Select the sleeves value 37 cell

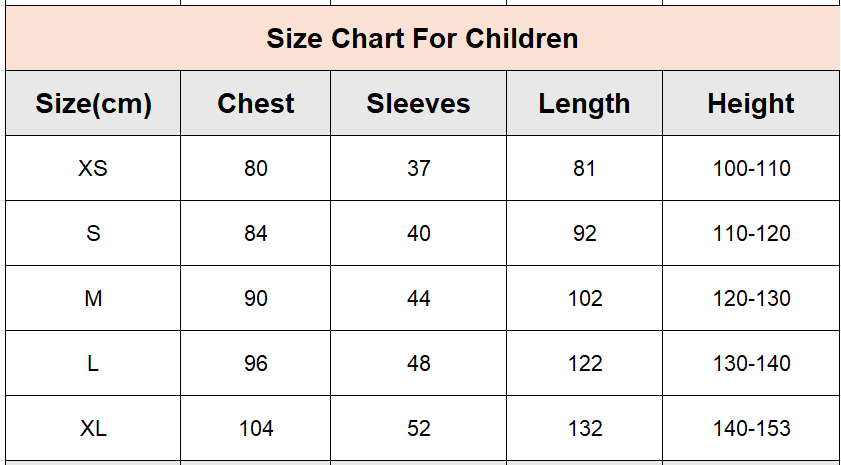(x=418, y=168)
